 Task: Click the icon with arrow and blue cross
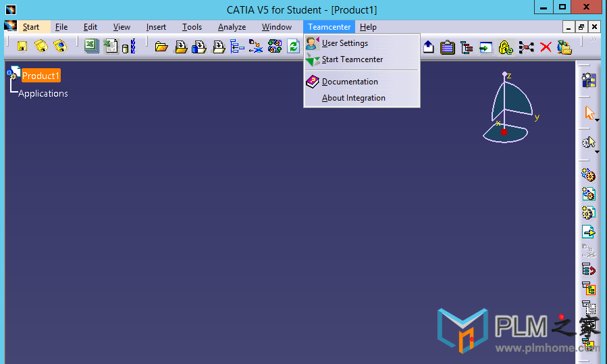(x=255, y=47)
